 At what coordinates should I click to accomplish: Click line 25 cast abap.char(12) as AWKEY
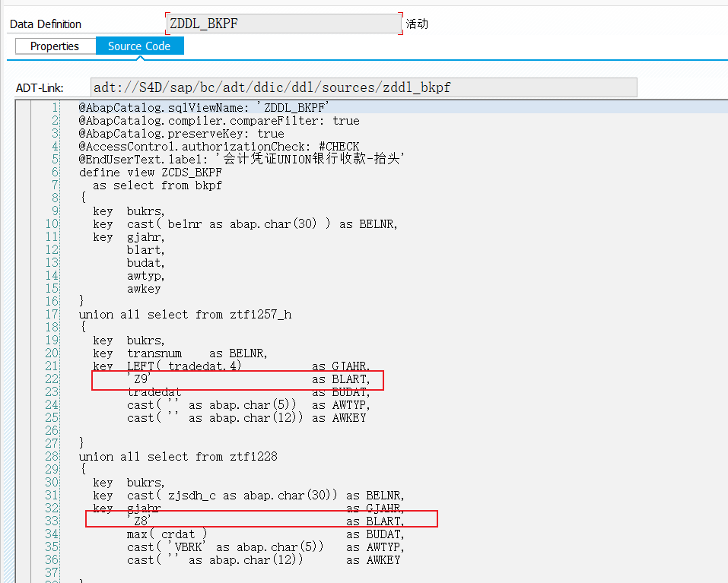(x=246, y=418)
